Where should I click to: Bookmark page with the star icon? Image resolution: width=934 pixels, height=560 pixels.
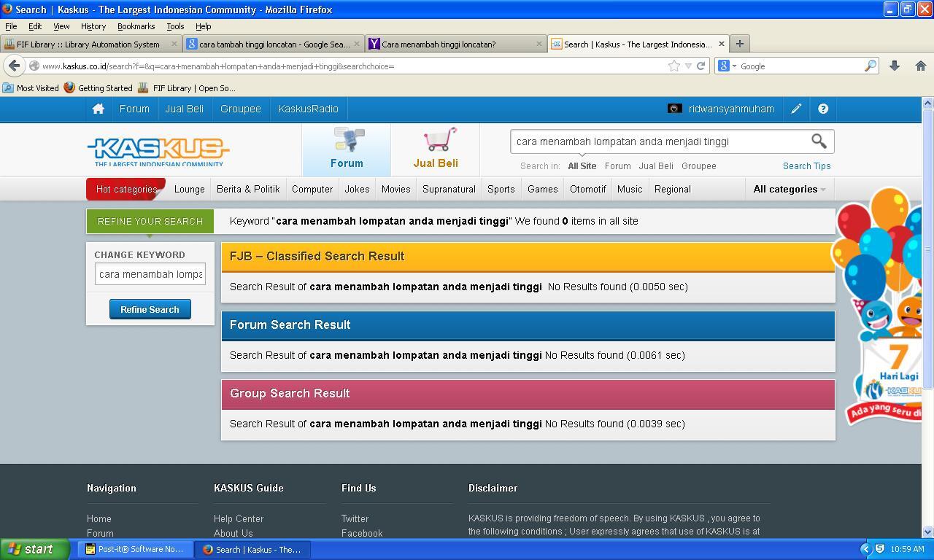click(x=674, y=66)
